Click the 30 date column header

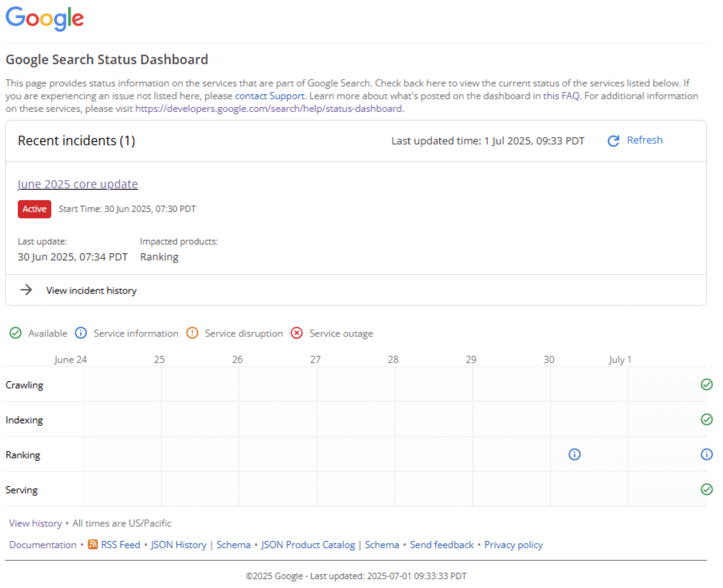(x=549, y=359)
